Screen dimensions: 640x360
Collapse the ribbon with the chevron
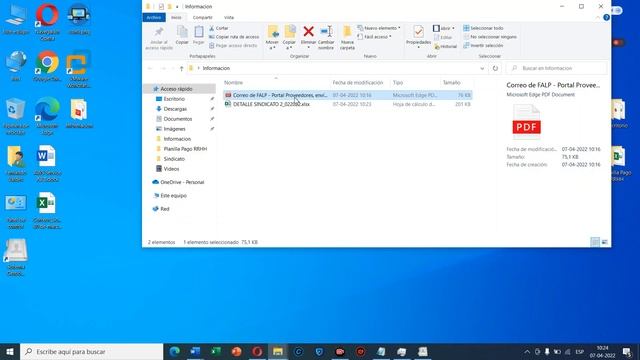[x=598, y=18]
